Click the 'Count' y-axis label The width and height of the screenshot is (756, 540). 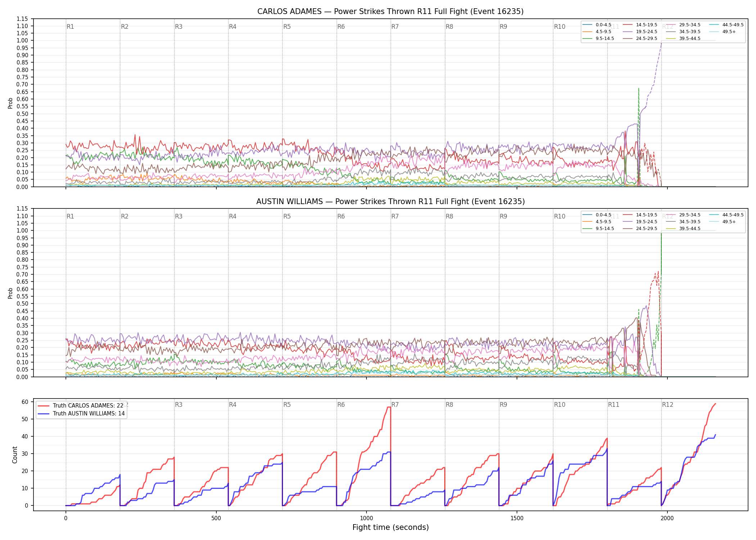[15, 455]
